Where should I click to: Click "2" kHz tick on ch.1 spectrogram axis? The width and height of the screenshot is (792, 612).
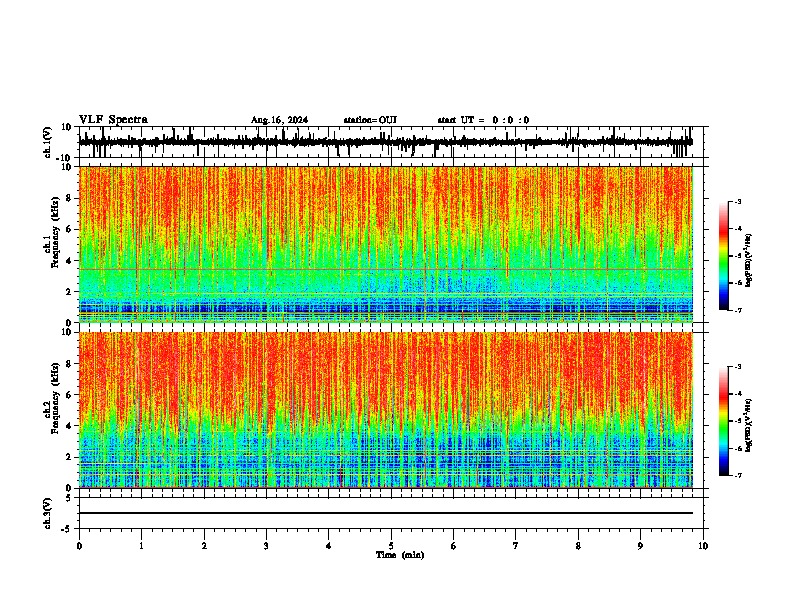[x=70, y=292]
